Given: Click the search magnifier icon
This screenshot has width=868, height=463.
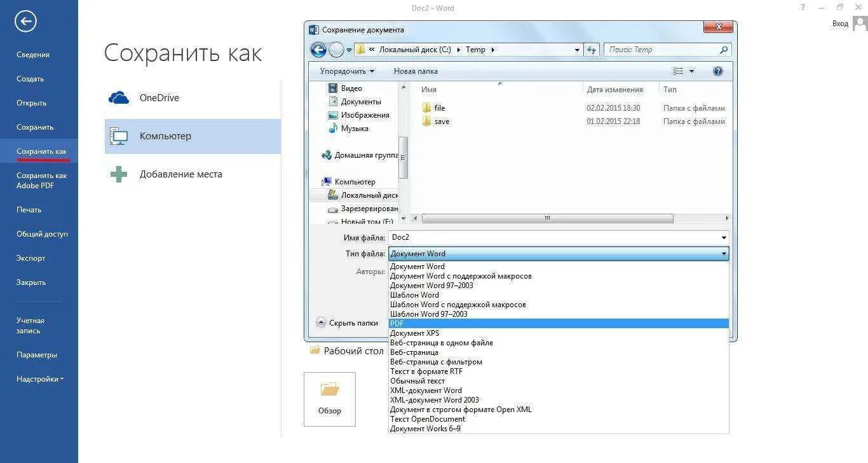Looking at the screenshot, I should tap(724, 50).
